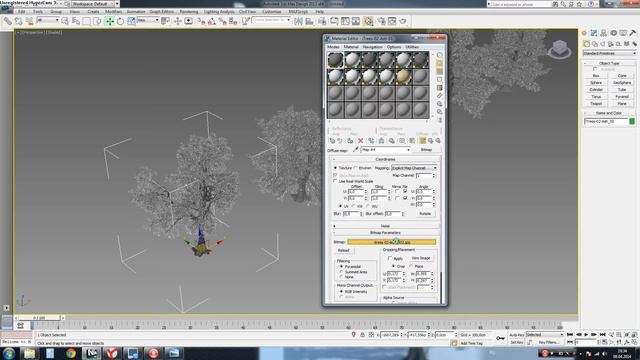Click the Map Channel number field

423,176
